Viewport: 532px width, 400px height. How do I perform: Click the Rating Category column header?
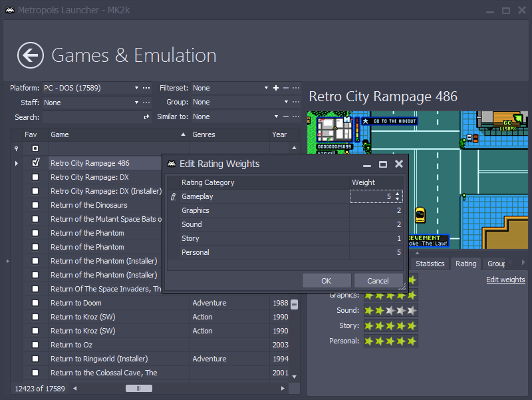[264, 182]
